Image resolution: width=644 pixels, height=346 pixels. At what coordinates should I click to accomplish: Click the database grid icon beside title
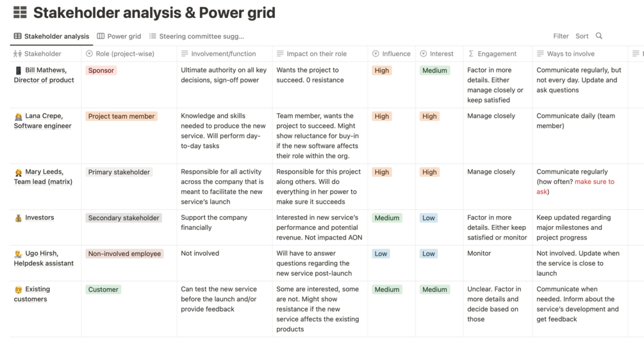[20, 13]
